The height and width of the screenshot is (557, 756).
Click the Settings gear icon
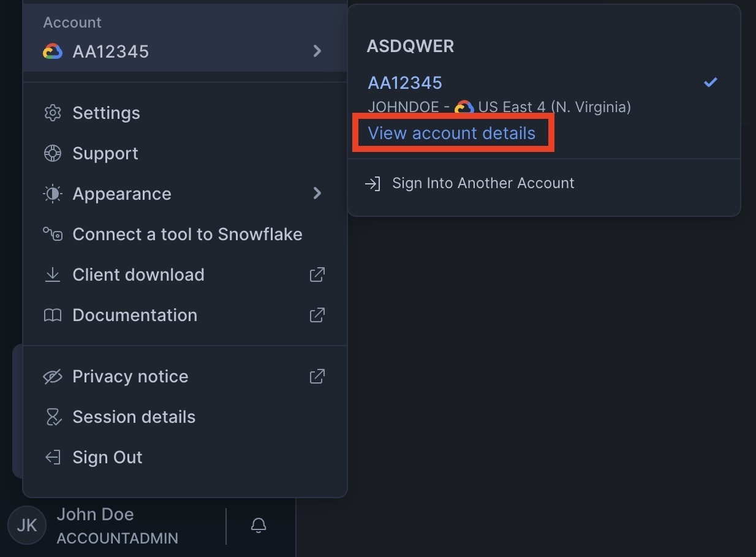tap(53, 113)
